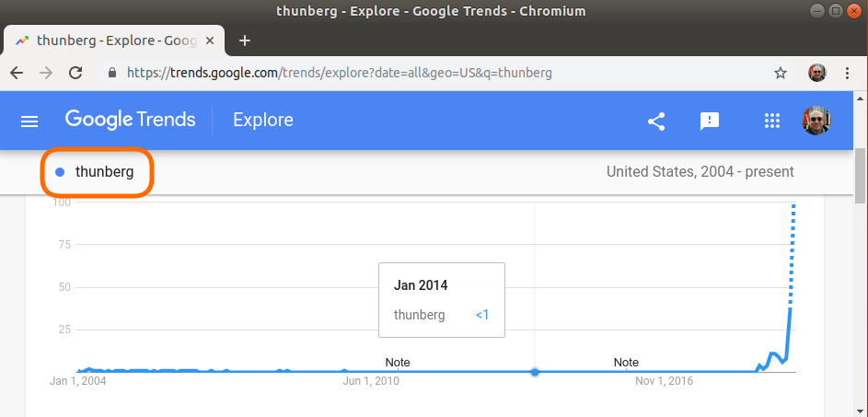
Task: Open the send feedback icon
Action: pyautogui.click(x=709, y=122)
